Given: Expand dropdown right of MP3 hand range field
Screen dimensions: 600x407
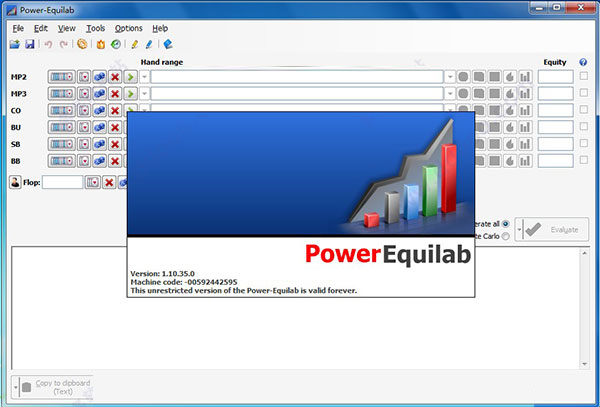Looking at the screenshot, I should coord(450,94).
